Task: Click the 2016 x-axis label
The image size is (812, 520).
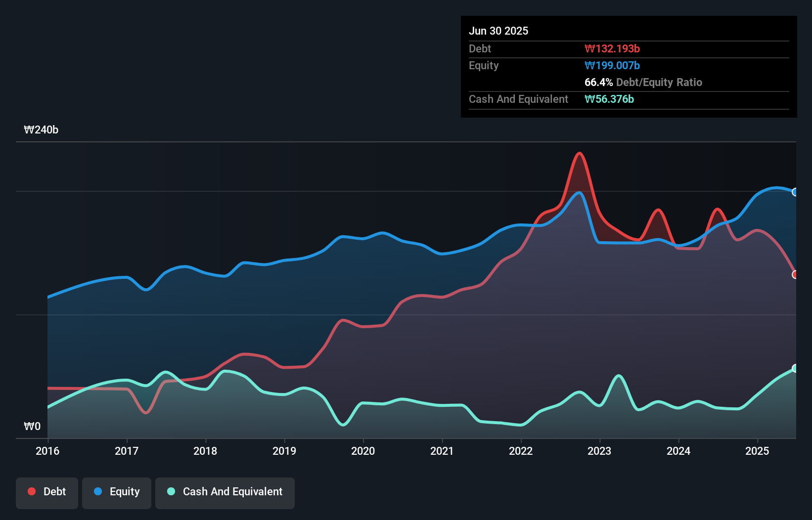Action: coord(47,451)
